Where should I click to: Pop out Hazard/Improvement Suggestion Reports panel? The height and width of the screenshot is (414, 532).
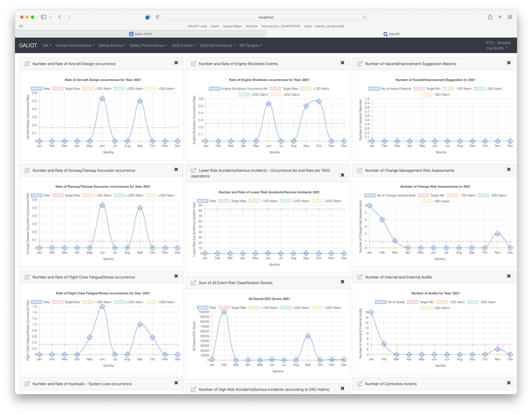click(x=360, y=64)
